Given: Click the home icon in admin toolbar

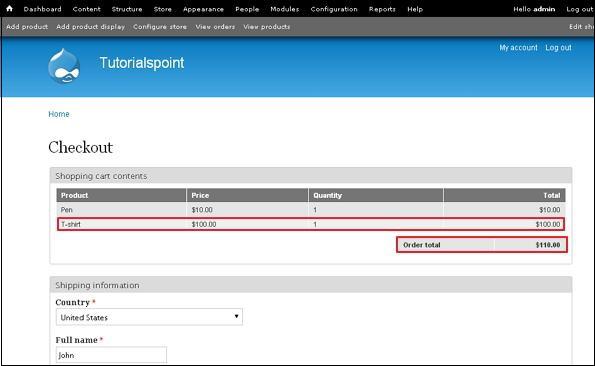Looking at the screenshot, I should pyautogui.click(x=9, y=9).
